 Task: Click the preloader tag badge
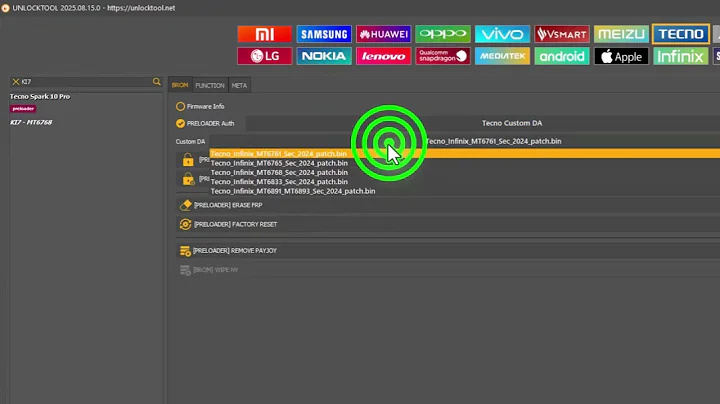23,109
